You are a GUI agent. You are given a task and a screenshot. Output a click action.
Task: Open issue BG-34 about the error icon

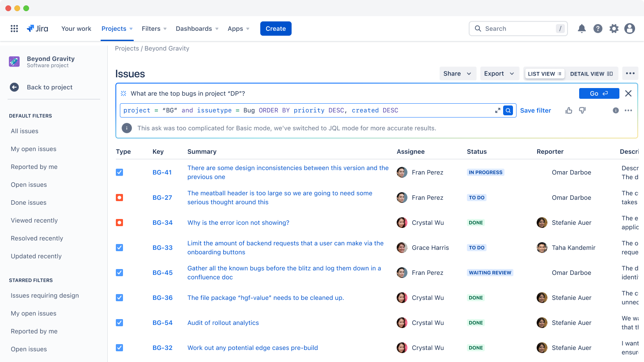pos(238,222)
